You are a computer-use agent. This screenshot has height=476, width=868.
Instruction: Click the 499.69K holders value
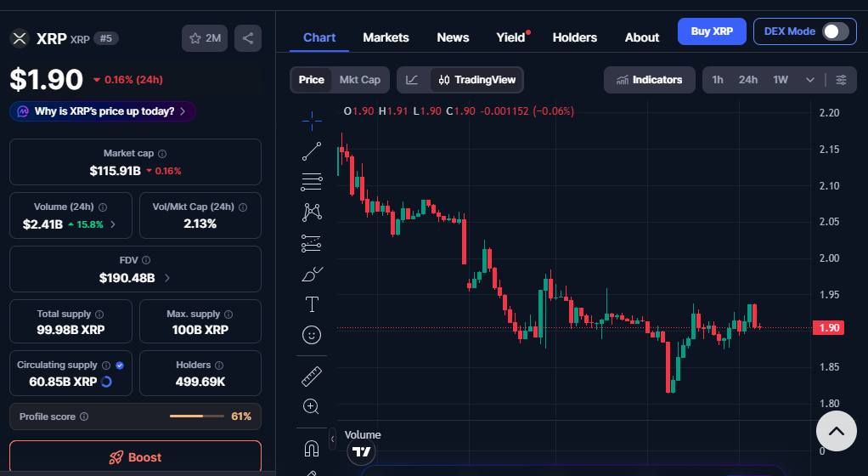tap(200, 382)
